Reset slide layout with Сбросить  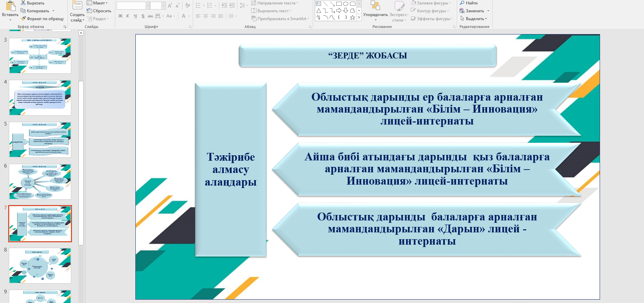point(99,11)
